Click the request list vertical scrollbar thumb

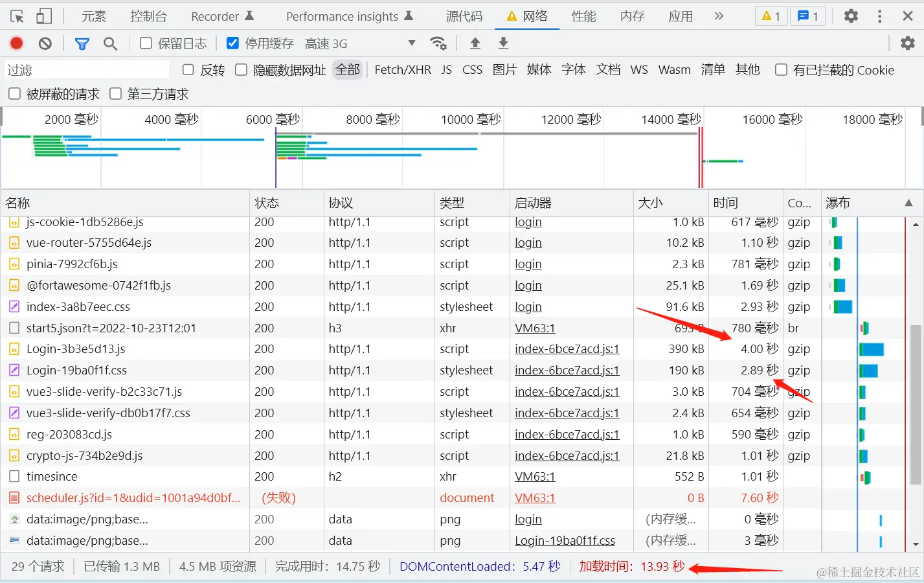click(916, 404)
